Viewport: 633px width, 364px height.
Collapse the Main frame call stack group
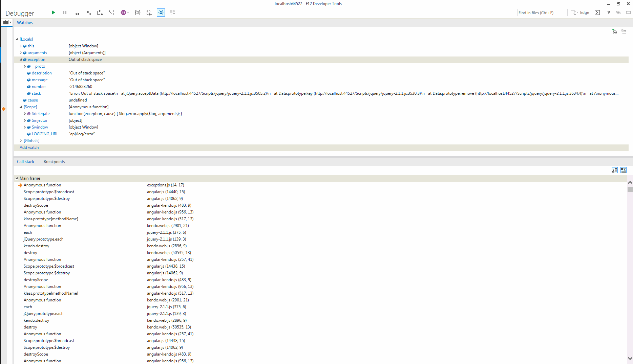click(x=17, y=178)
